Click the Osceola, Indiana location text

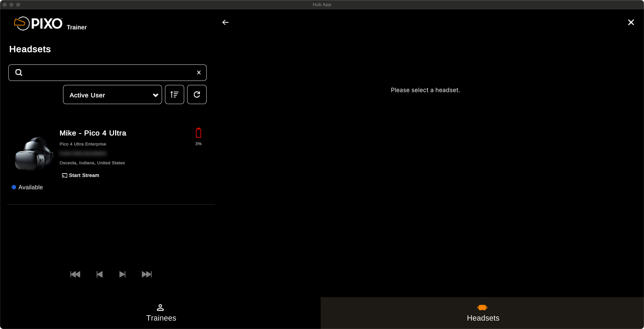point(92,163)
